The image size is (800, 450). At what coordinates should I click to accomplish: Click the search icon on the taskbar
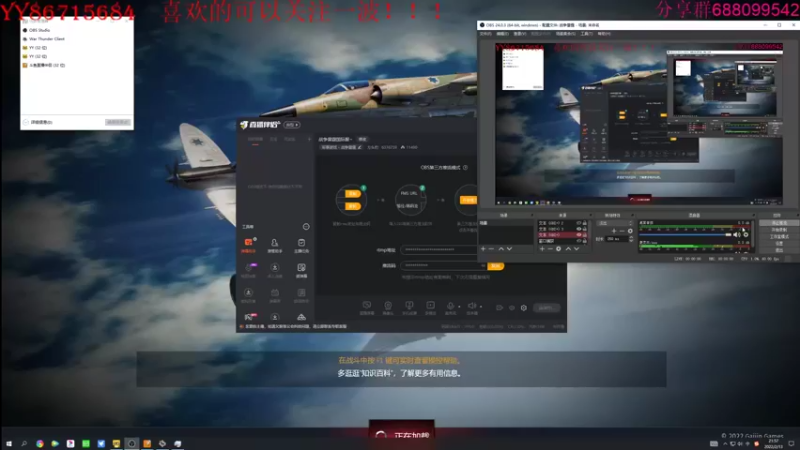pos(24,443)
